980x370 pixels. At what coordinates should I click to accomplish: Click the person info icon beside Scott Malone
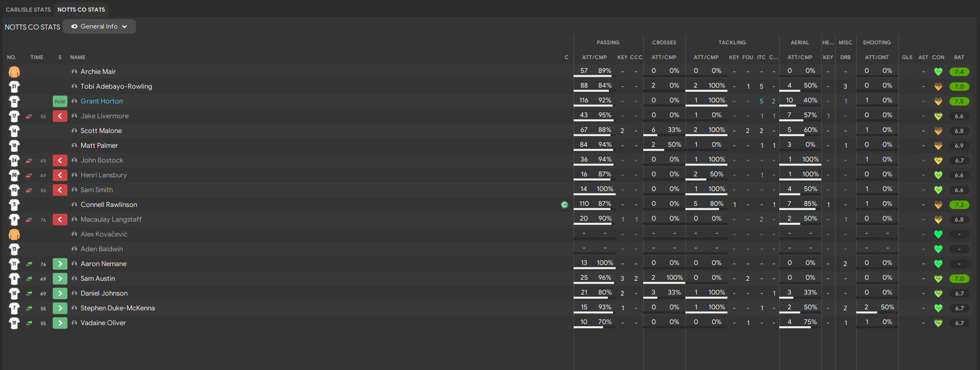74,131
